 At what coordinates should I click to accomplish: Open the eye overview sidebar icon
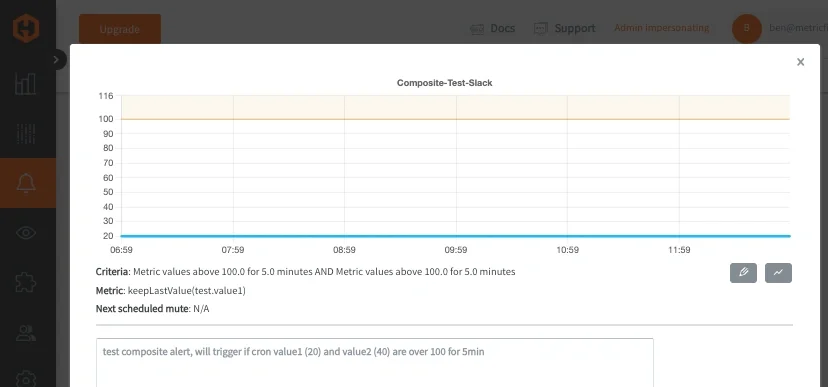point(26,233)
